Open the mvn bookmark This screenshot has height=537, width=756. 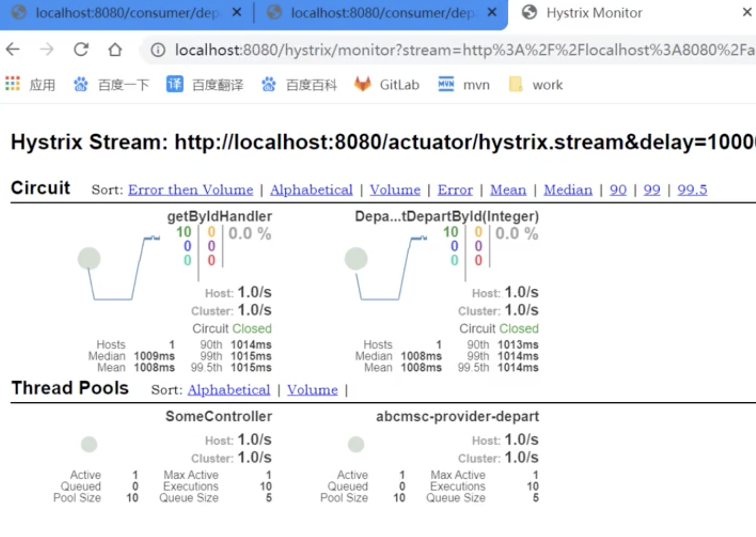[464, 85]
